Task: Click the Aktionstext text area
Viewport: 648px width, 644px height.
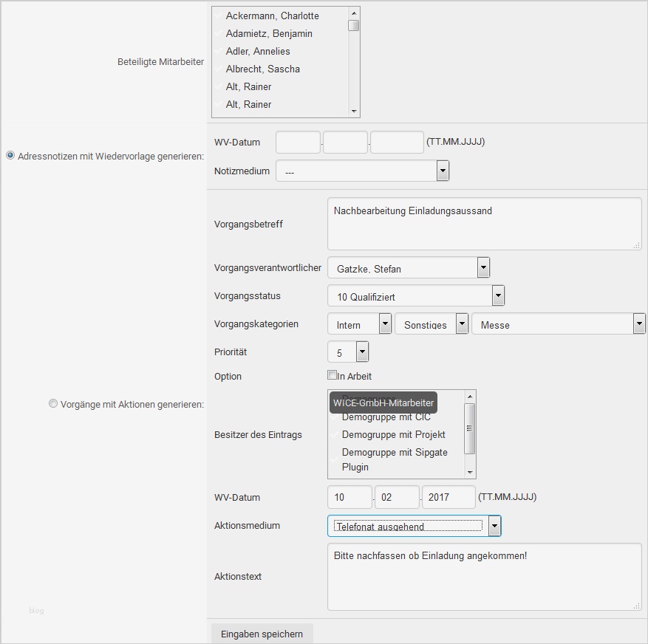Action: pyautogui.click(x=485, y=577)
